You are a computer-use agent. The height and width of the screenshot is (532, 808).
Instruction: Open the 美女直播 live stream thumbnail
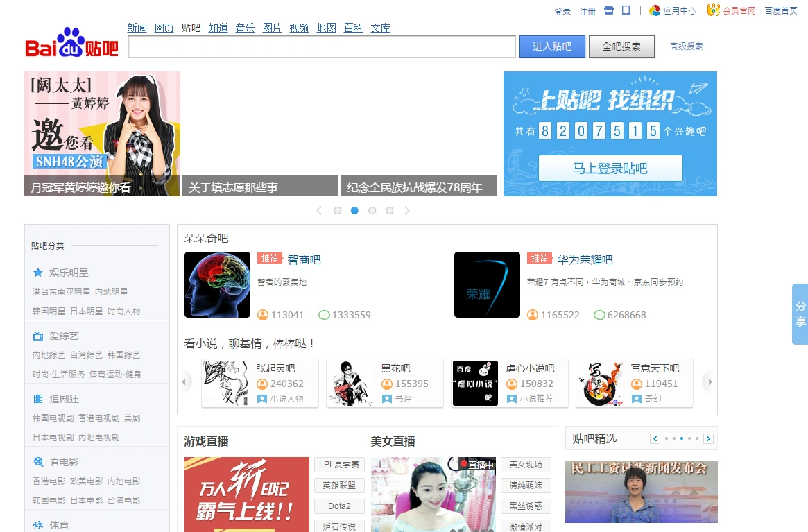[x=433, y=495]
